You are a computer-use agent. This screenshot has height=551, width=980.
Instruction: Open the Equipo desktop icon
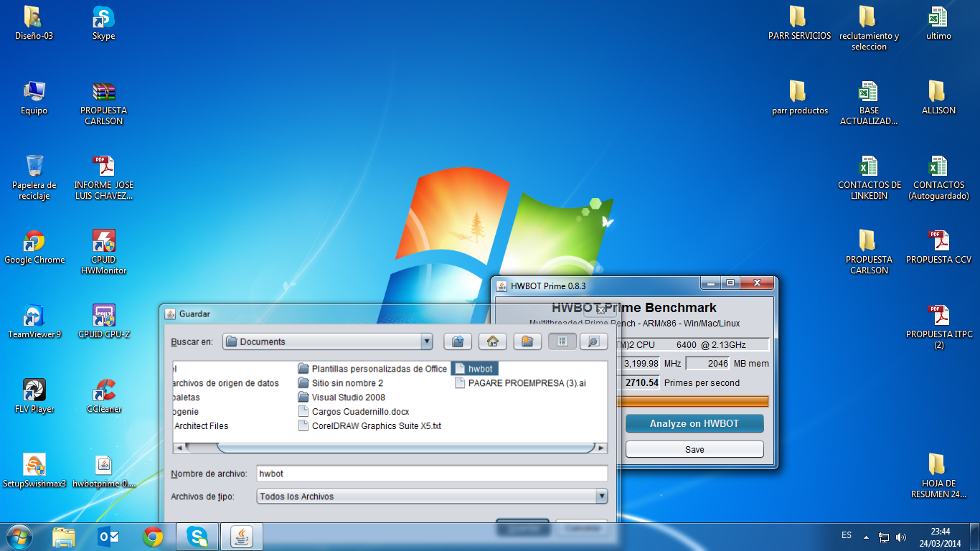(x=34, y=98)
